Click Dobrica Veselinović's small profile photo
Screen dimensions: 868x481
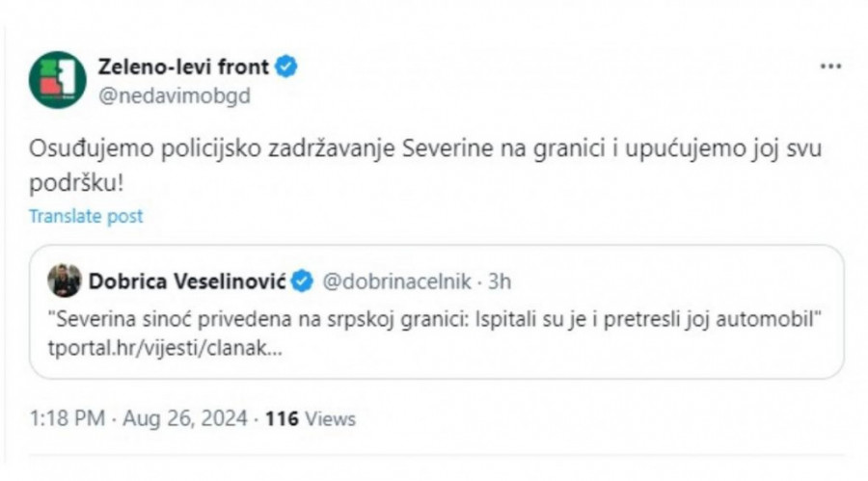tap(65, 281)
